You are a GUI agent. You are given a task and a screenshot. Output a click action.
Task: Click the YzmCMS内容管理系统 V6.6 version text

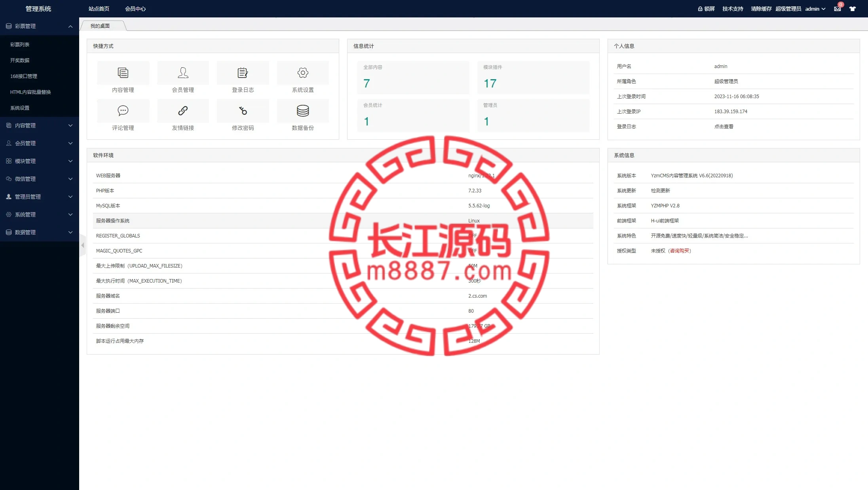(692, 176)
